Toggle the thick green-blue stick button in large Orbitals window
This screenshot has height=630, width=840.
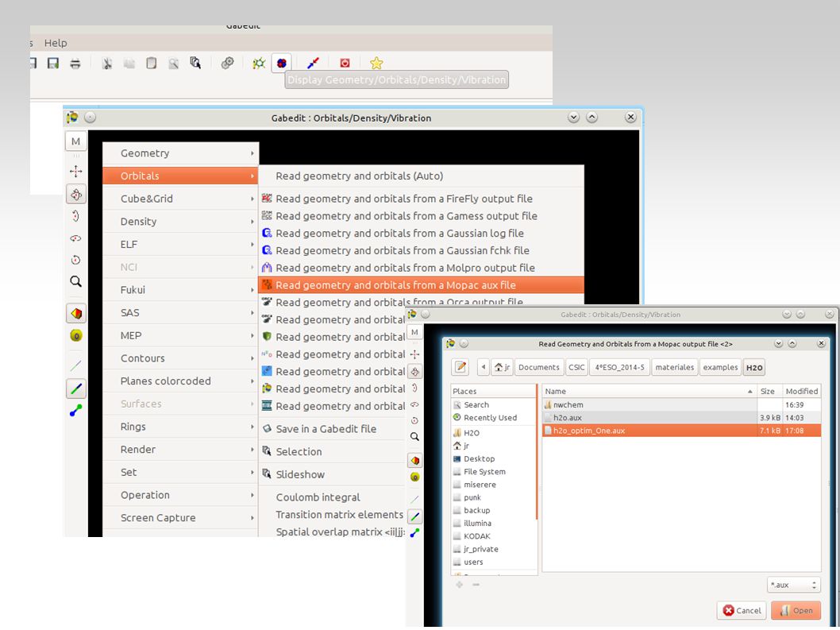[x=75, y=388]
